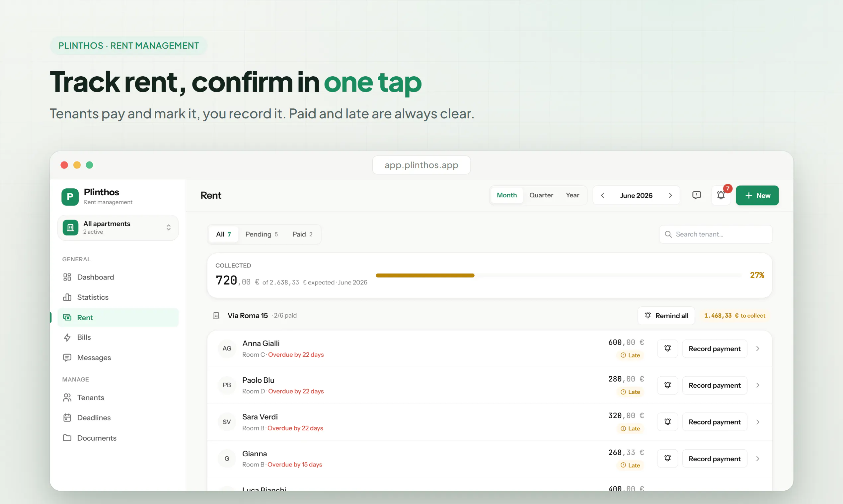
Task: Record payment for Gianna
Action: point(715,459)
